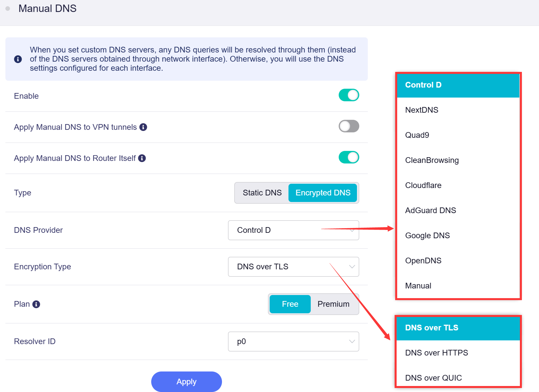
Task: Click info icon beside VPN tunnels label
Action: 143,127
